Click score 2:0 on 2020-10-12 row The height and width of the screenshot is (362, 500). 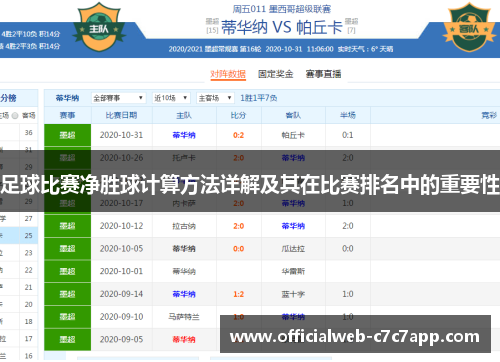coord(238,226)
